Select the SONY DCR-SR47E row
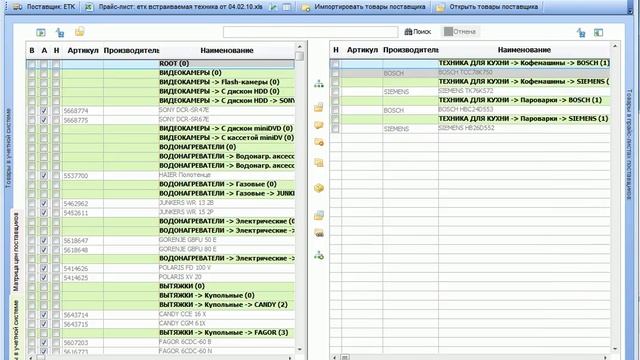 coord(160,110)
